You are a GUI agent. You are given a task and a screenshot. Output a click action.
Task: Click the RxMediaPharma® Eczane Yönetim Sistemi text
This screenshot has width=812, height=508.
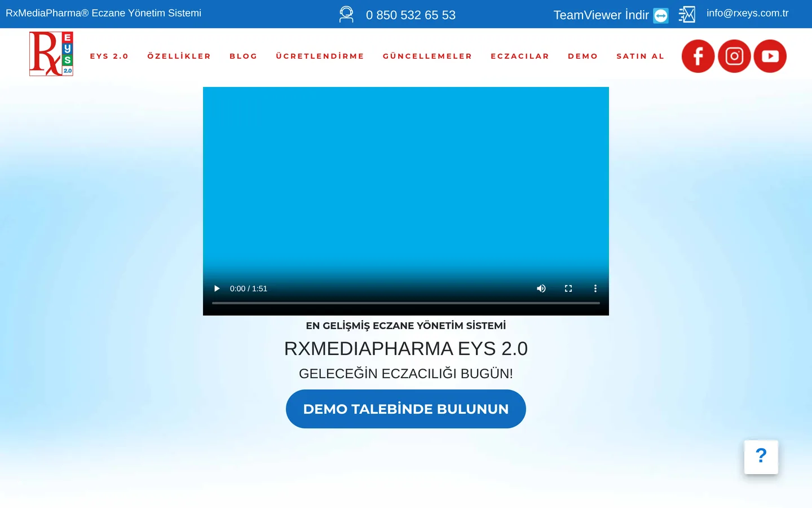click(103, 13)
